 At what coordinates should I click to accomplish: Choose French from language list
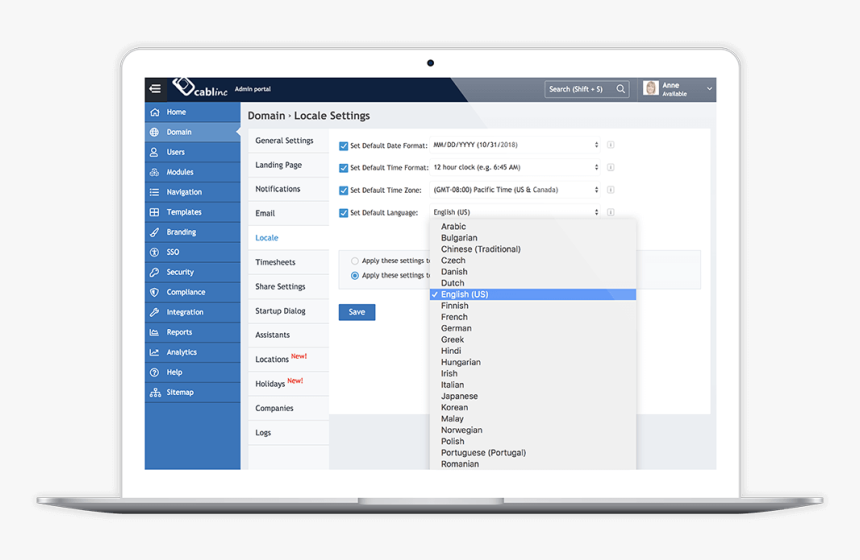pos(533,317)
